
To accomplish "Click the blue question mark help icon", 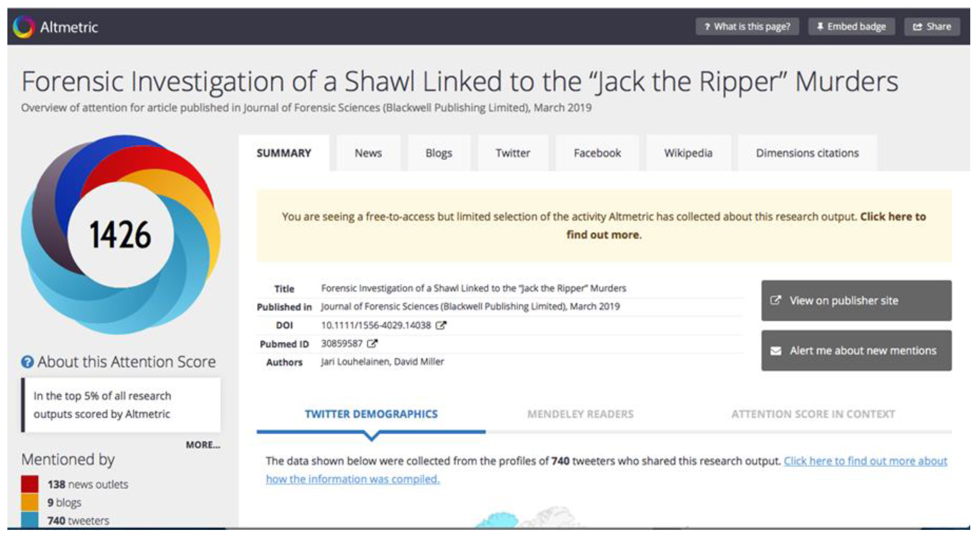I will pos(27,361).
